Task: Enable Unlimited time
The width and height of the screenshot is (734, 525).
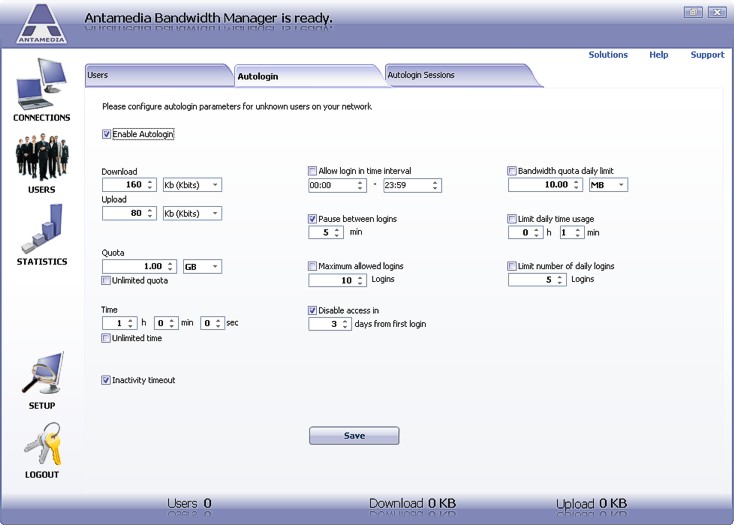Action: (x=106, y=338)
